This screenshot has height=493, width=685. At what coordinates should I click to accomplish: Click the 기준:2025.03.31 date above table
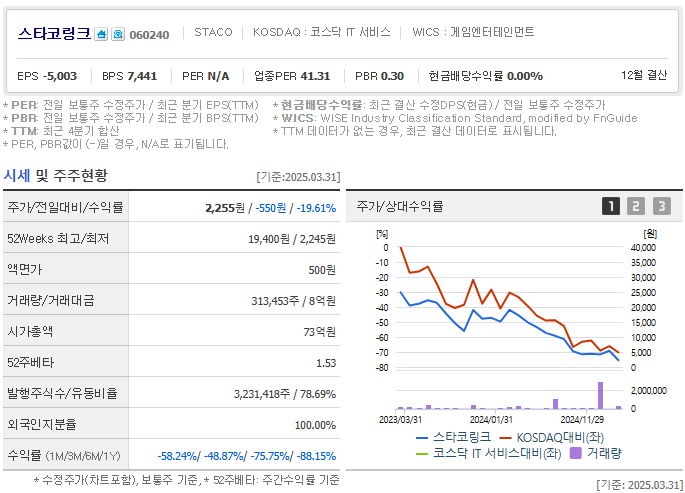click(x=298, y=177)
